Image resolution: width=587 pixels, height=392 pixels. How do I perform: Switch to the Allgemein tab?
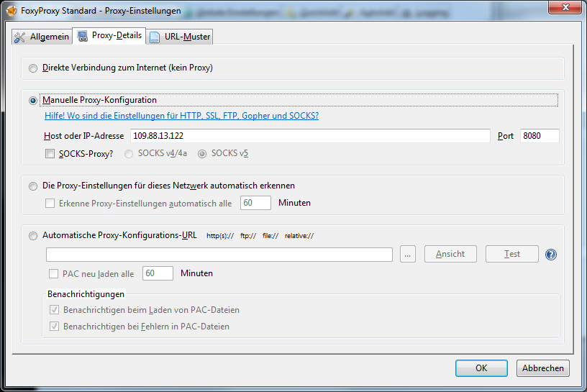click(42, 37)
